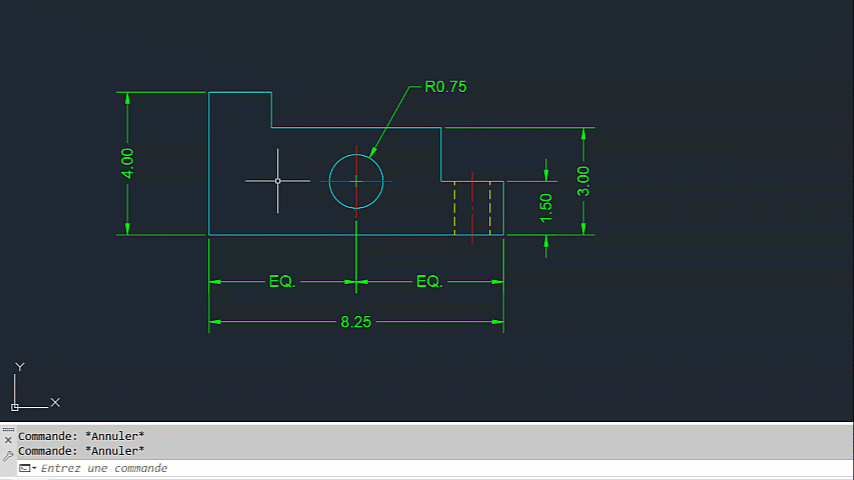The image size is (854, 480).
Task: Close the command line window
Action: (8, 440)
